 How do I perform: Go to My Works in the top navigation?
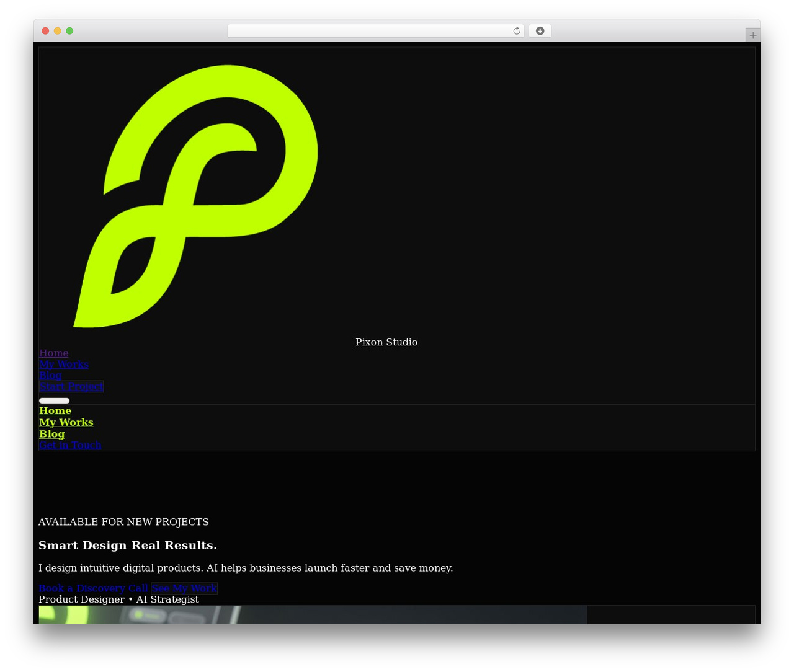(x=64, y=365)
